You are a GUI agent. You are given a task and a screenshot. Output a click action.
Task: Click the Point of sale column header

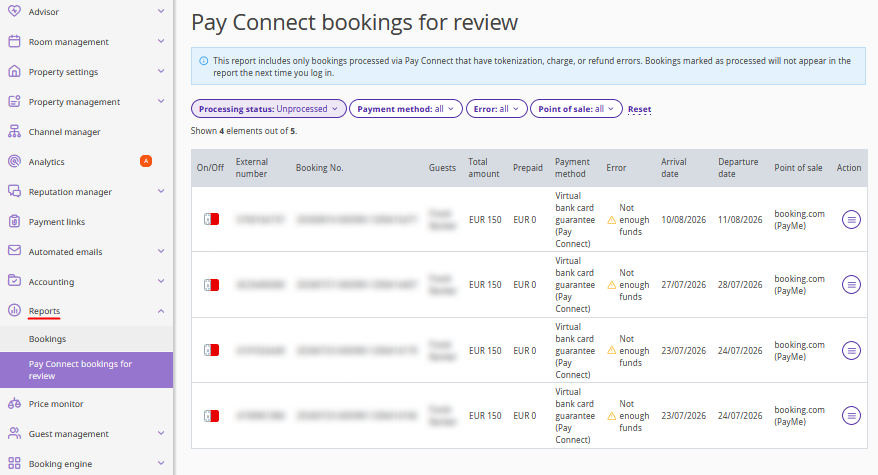coord(798,167)
